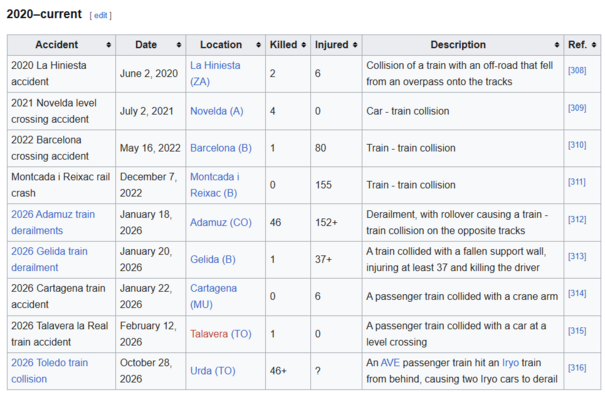
Task: Jump to reference [312]
Action: click(577, 219)
